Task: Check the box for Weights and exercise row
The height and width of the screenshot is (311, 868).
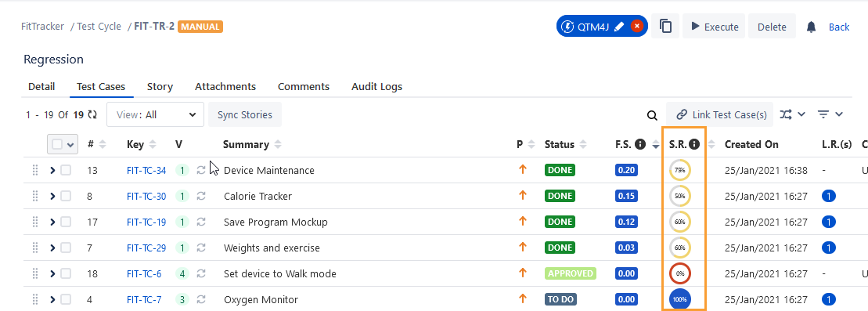Action: click(66, 248)
